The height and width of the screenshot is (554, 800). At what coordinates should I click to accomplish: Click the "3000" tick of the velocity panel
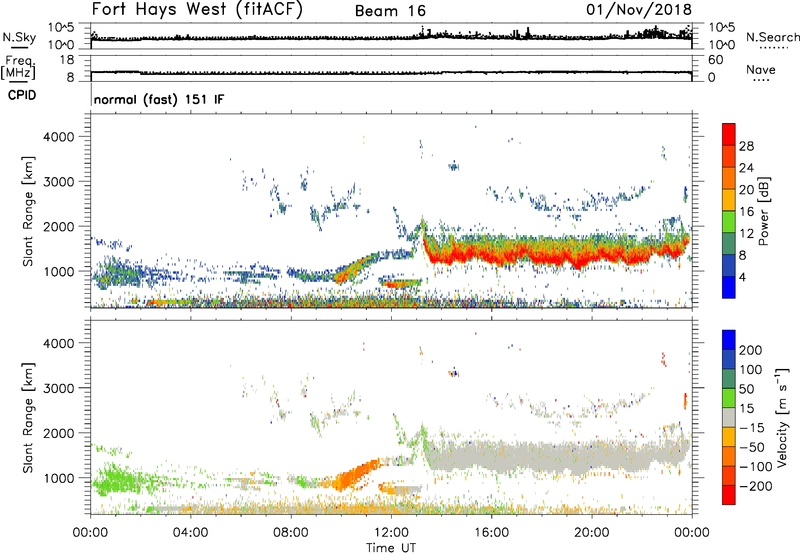coord(59,388)
